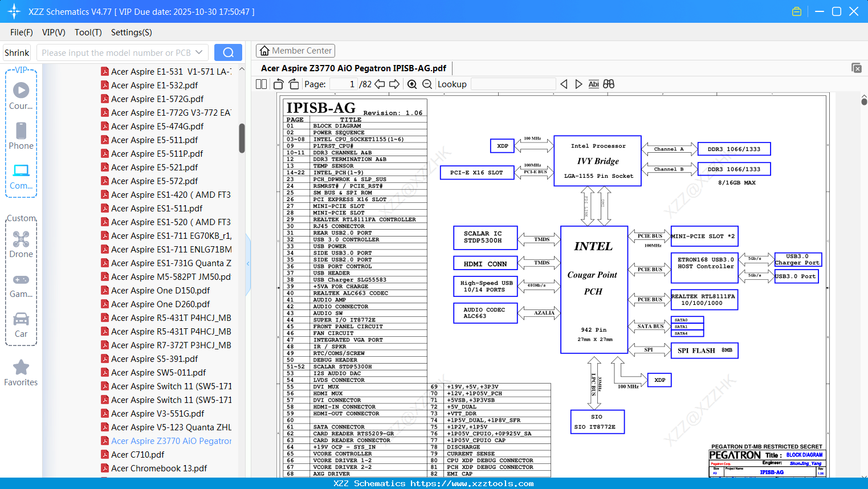Image resolution: width=868 pixels, height=489 pixels.
Task: Open the Tool(T) menu
Action: pos(88,32)
